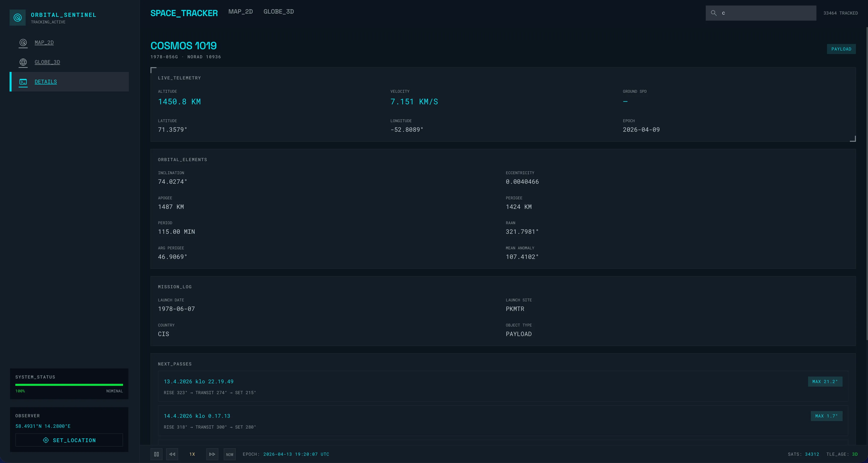
Task: Click the TLE_AGE: 3D status entry
Action: (842, 454)
